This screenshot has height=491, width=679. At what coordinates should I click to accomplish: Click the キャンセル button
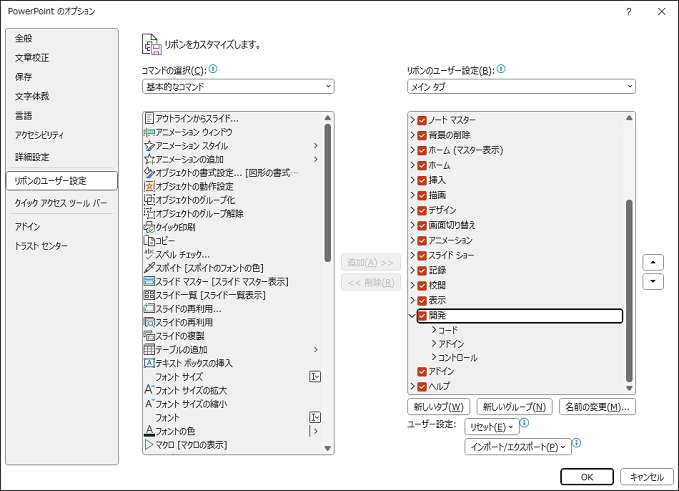pos(647,477)
